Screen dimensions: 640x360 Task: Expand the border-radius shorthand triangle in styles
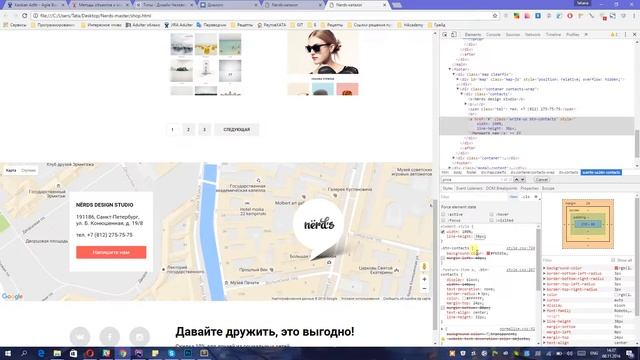[x=480, y=294]
